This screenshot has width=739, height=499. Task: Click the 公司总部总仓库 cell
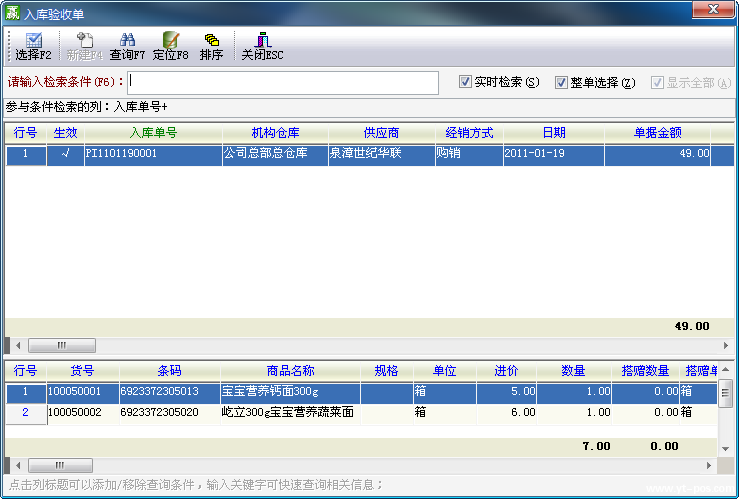[x=275, y=155]
